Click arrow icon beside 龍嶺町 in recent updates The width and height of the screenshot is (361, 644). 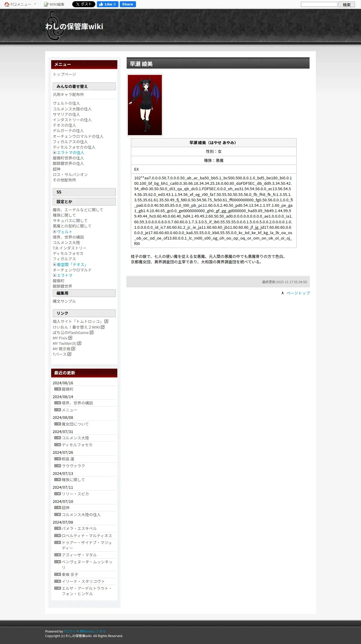(x=57, y=389)
